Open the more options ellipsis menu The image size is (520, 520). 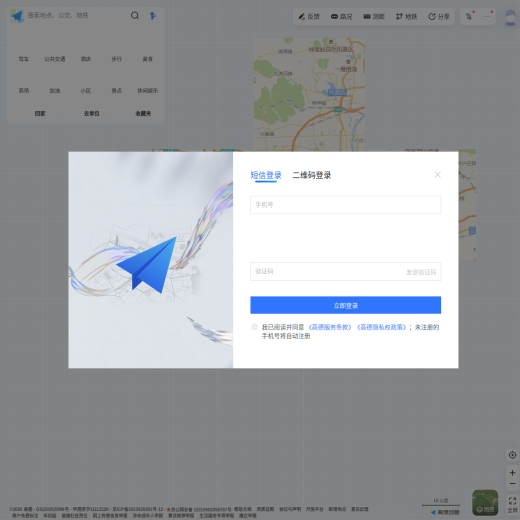coord(487,16)
